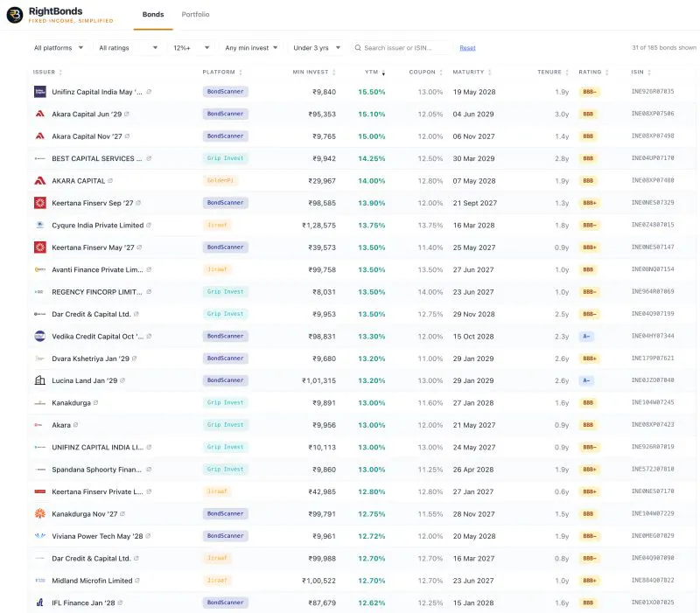Image resolution: width=700 pixels, height=613 pixels.
Task: Open external link icon next to Lucina Land Jan '29
Action: (x=122, y=380)
